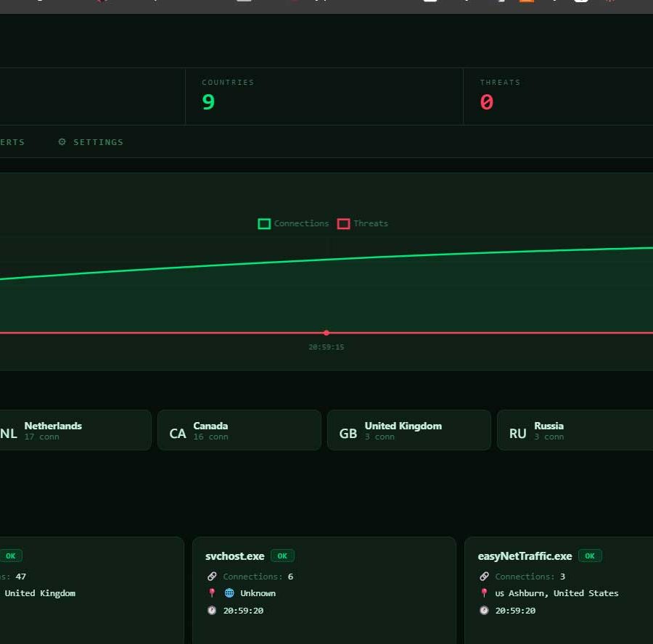Click the Connections: 6 text
Viewport: 653px width, 644px height.
(258, 577)
